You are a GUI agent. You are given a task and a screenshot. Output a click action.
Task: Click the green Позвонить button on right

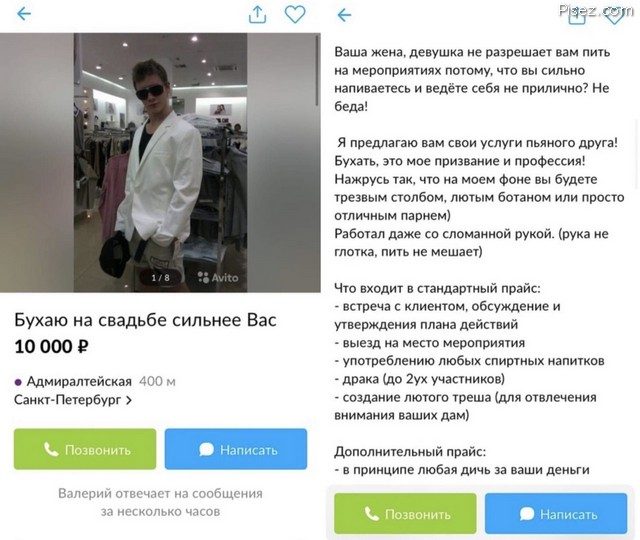405,513
